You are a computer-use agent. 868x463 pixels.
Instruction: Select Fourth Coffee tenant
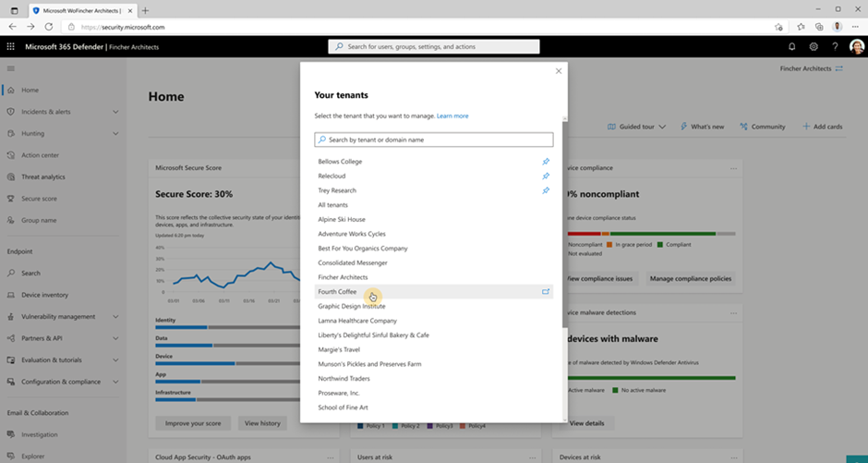tap(433, 292)
